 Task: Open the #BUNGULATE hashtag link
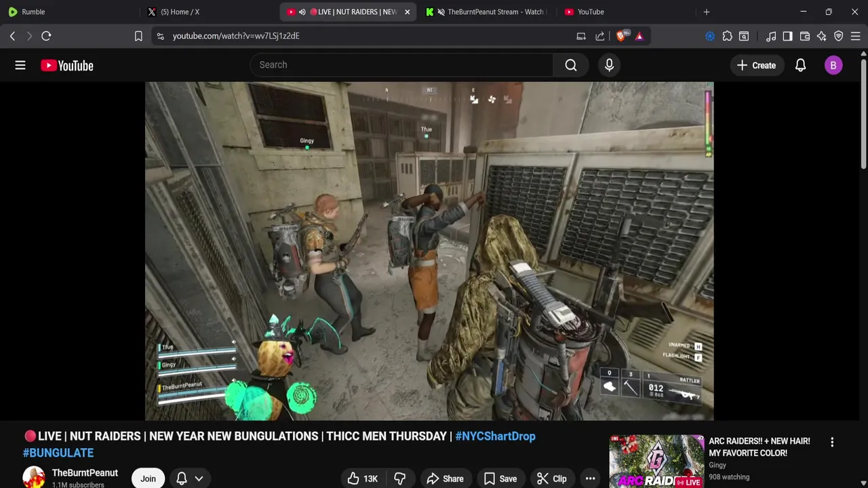58,453
